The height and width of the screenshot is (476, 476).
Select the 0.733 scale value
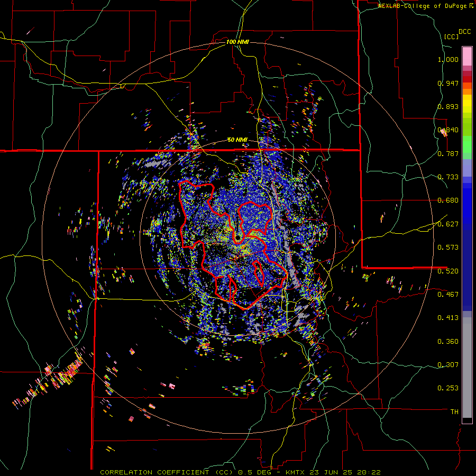pos(448,177)
